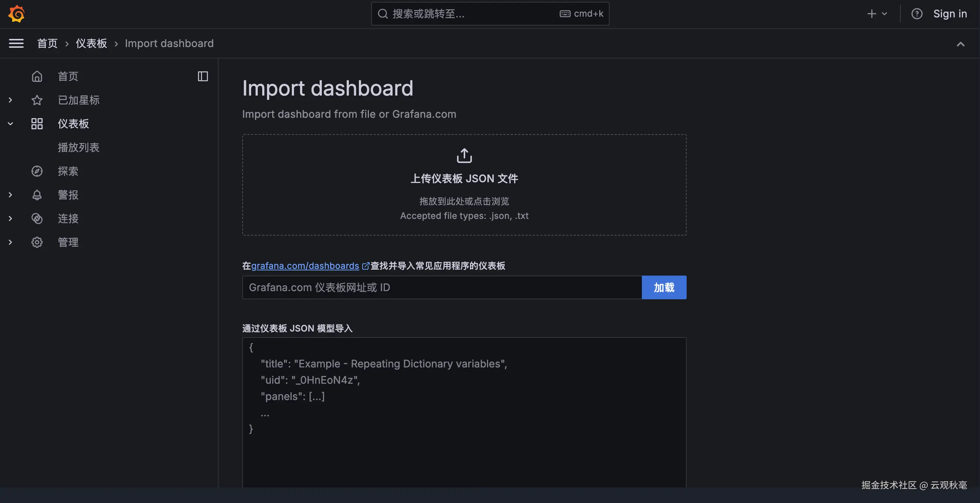Image resolution: width=980 pixels, height=503 pixels.
Task: Click the 警报 bell icon
Action: (37, 195)
